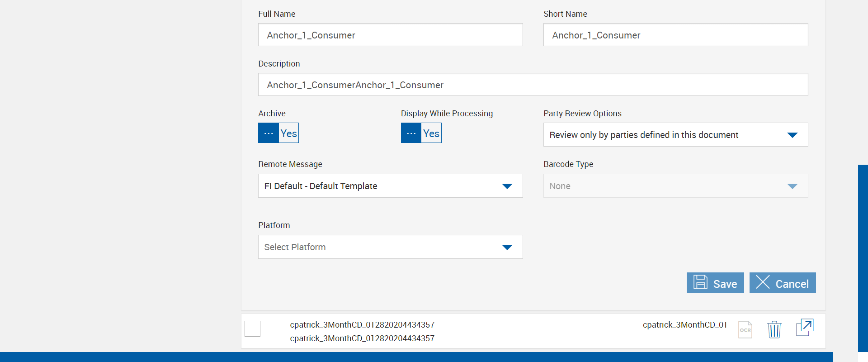Click the Short Name input field

(x=675, y=35)
